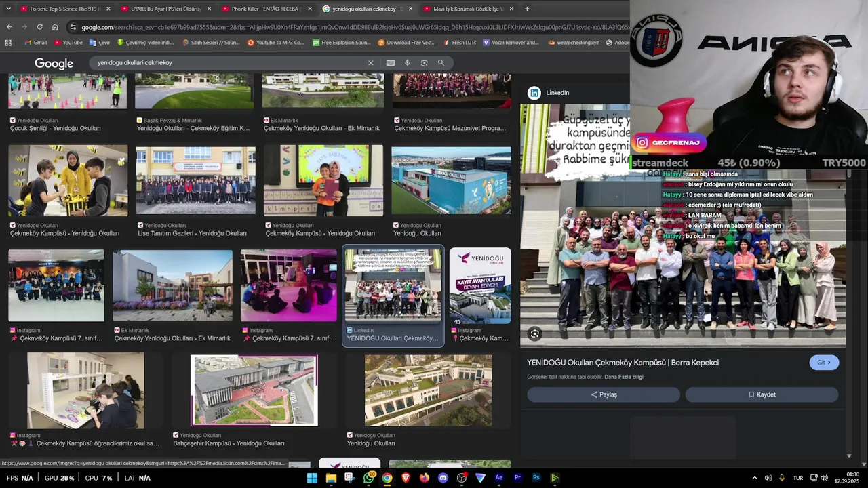Open the YouTube bookmark

68,43
